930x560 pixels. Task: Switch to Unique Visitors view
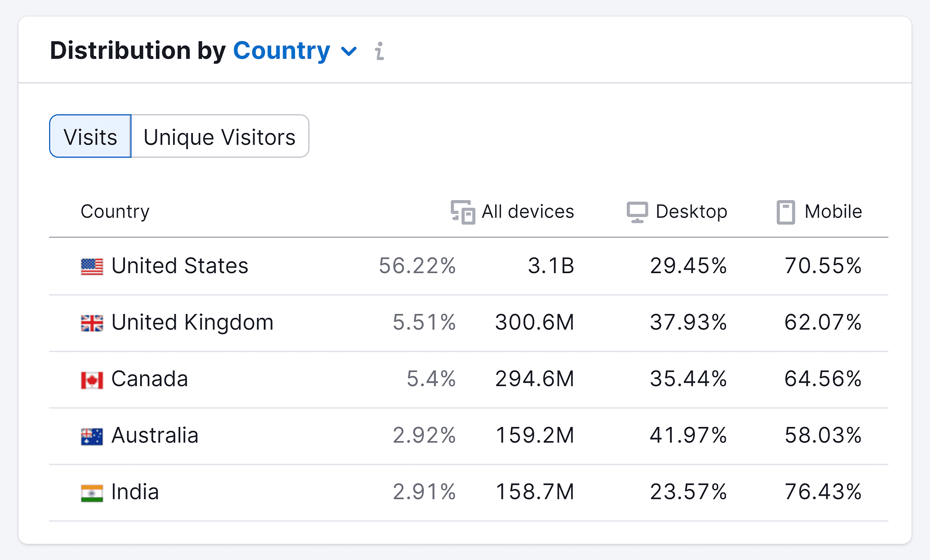220,136
